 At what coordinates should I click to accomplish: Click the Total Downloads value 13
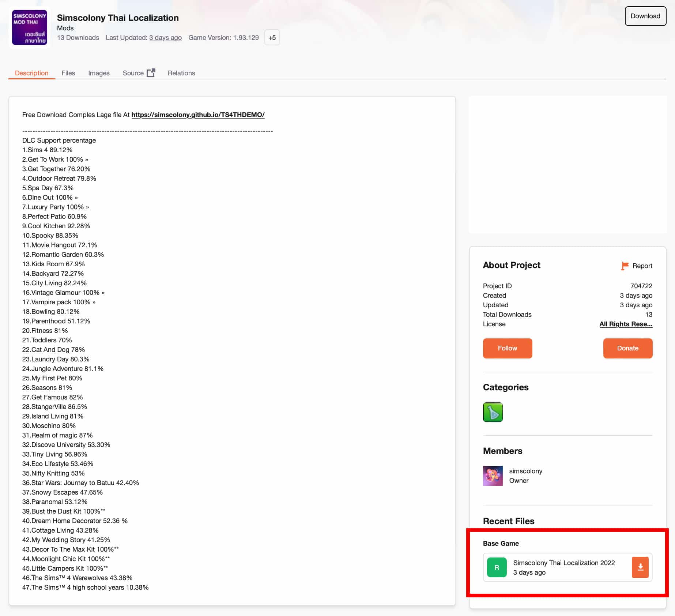coord(649,315)
